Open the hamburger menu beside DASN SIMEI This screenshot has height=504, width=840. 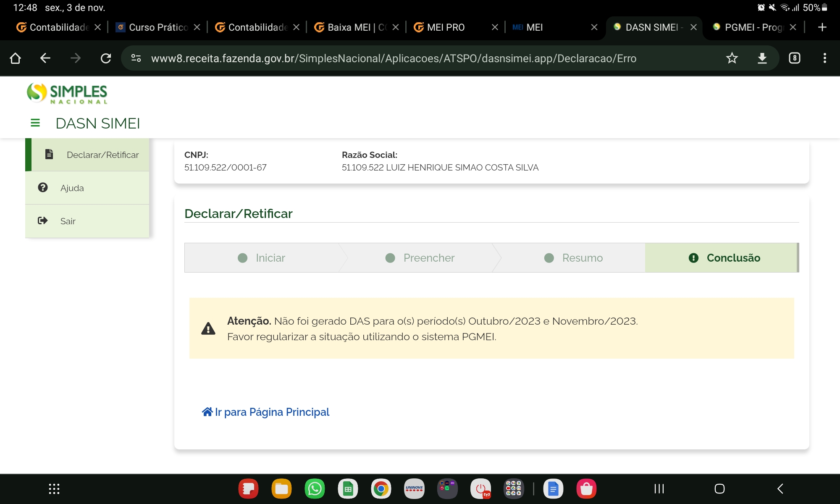[x=35, y=123]
